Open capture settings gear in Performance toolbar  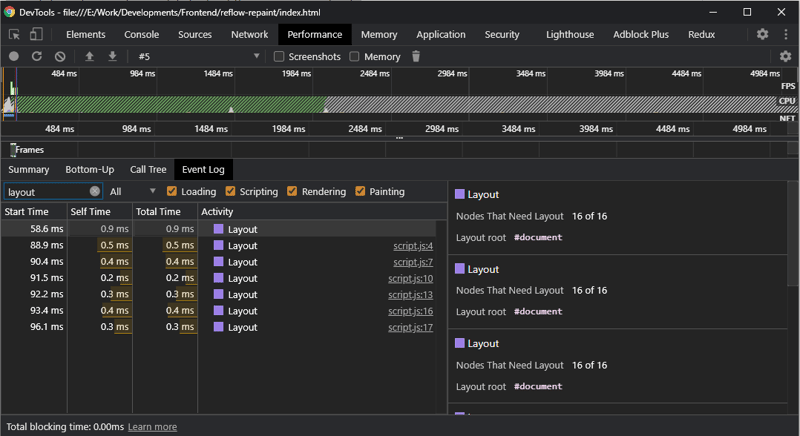coord(786,57)
